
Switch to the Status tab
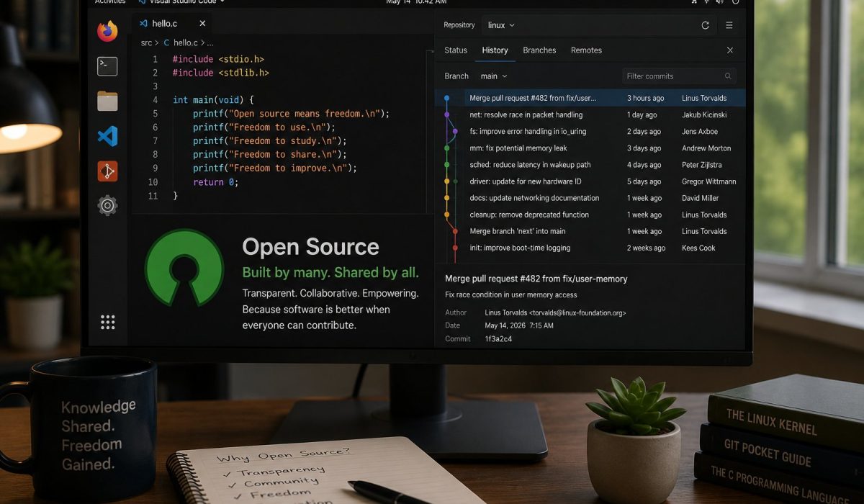[456, 50]
